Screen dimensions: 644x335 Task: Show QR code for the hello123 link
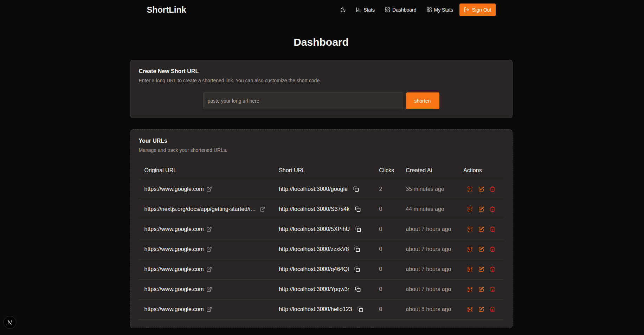[x=470, y=309]
